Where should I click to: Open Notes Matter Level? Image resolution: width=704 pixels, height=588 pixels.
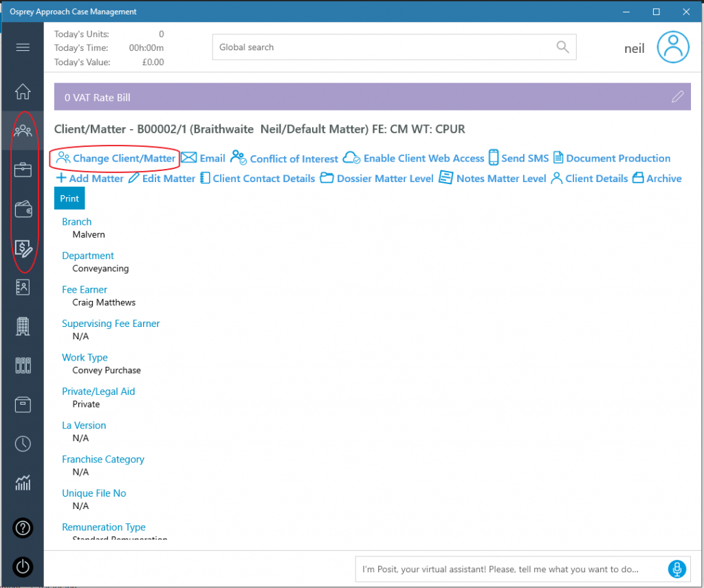coord(492,178)
